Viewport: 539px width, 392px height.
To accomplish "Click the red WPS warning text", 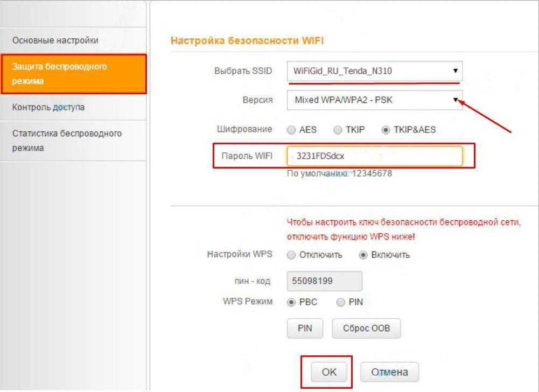I will point(404,229).
